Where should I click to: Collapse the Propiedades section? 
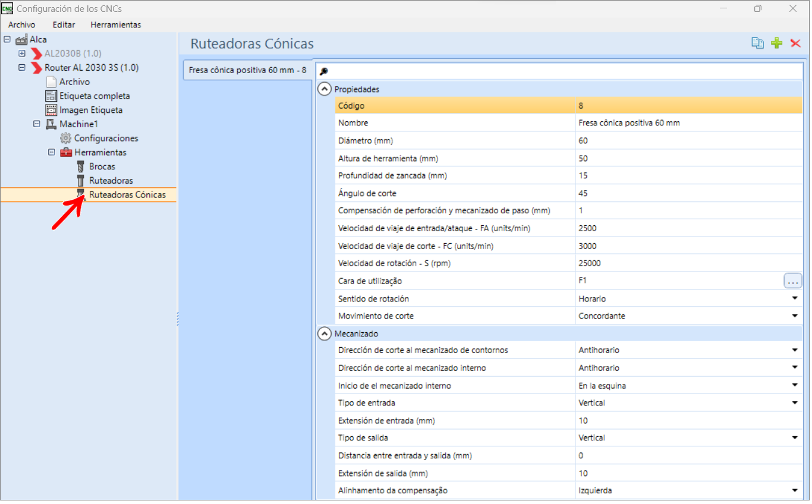tap(325, 89)
